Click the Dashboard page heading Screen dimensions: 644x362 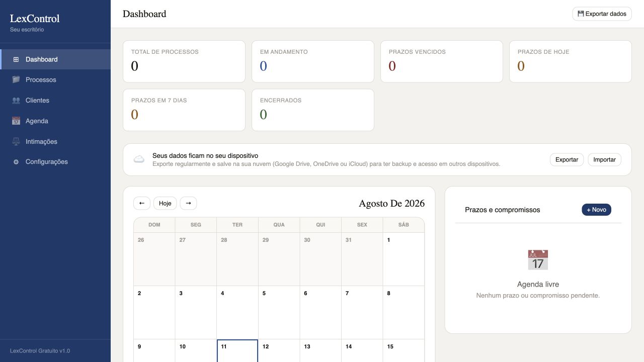tap(144, 14)
